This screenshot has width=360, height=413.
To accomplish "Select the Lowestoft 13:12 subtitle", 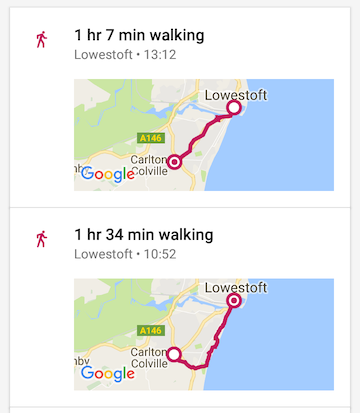I will (125, 55).
